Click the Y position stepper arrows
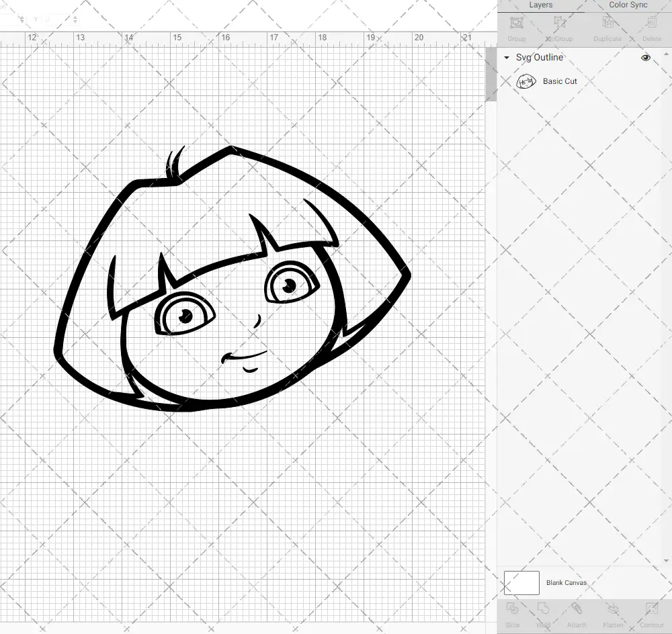672x634 pixels. [x=75, y=19]
